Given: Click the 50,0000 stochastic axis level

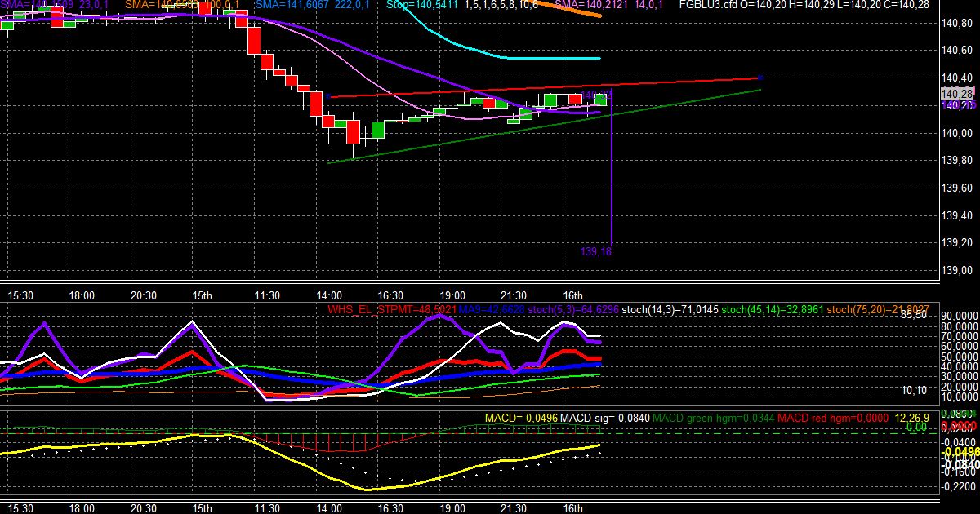Looking at the screenshot, I should click(958, 357).
